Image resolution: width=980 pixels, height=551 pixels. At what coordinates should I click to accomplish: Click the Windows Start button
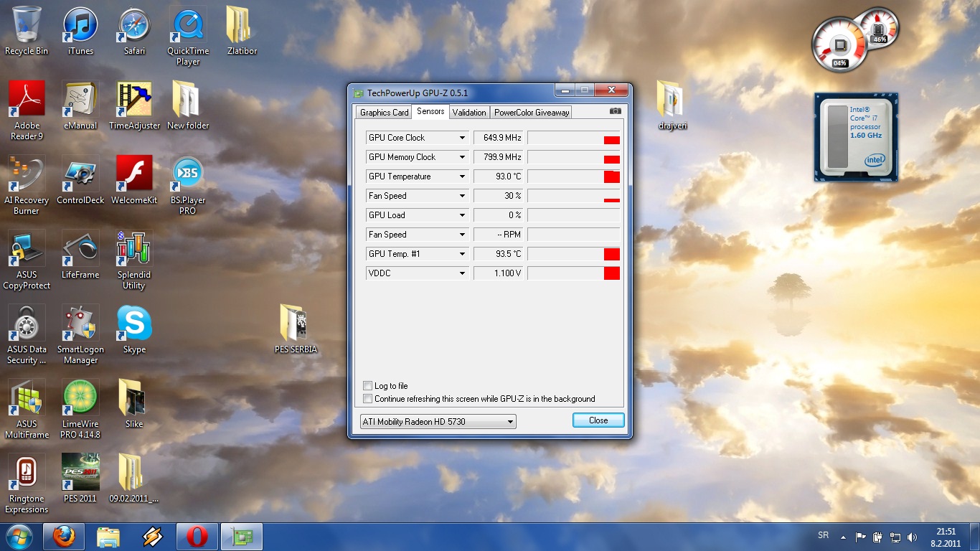coord(19,537)
